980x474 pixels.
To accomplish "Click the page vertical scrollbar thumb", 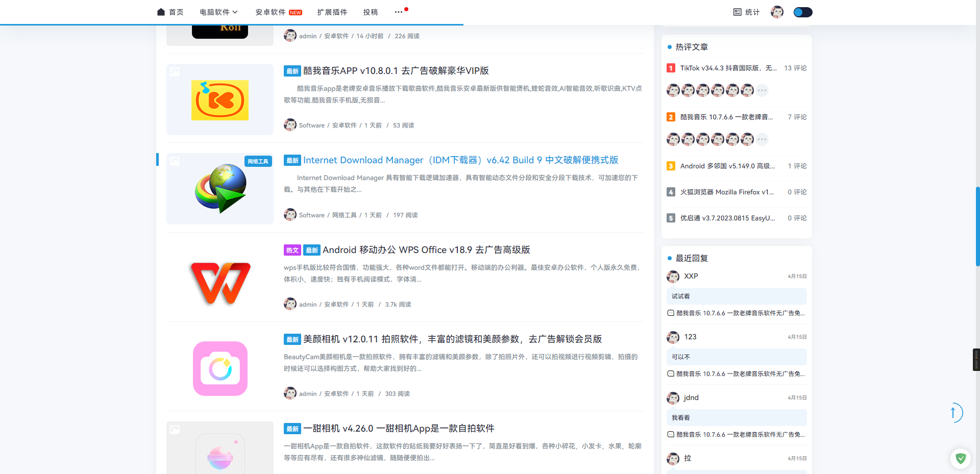I will (x=977, y=226).
